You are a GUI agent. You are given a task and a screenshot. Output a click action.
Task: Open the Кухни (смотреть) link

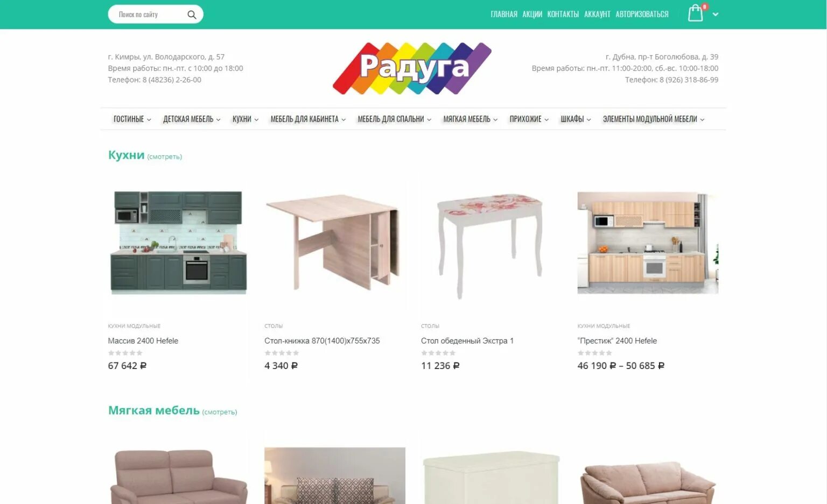(x=164, y=157)
